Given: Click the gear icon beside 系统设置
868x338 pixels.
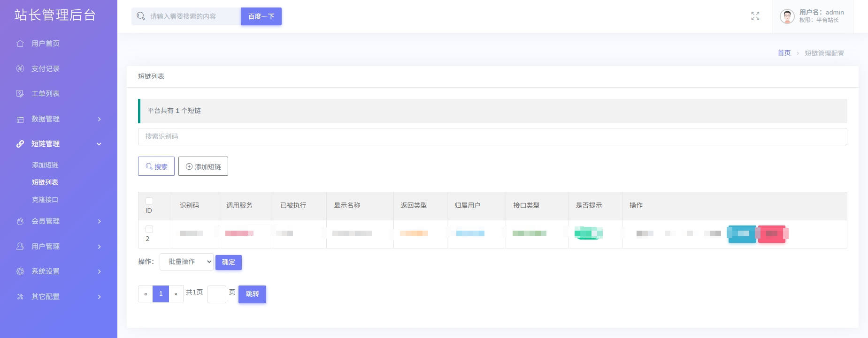Looking at the screenshot, I should pyautogui.click(x=20, y=271).
